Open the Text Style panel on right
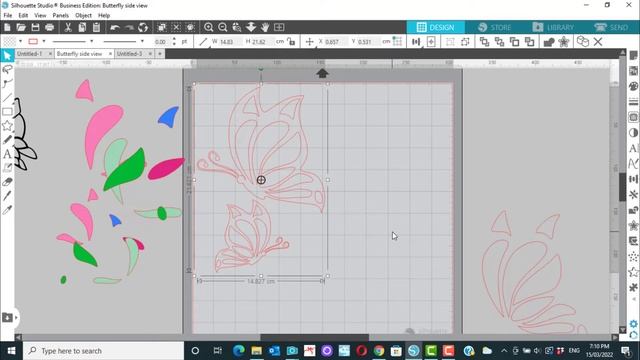This screenshot has height=360, width=640. point(633,148)
